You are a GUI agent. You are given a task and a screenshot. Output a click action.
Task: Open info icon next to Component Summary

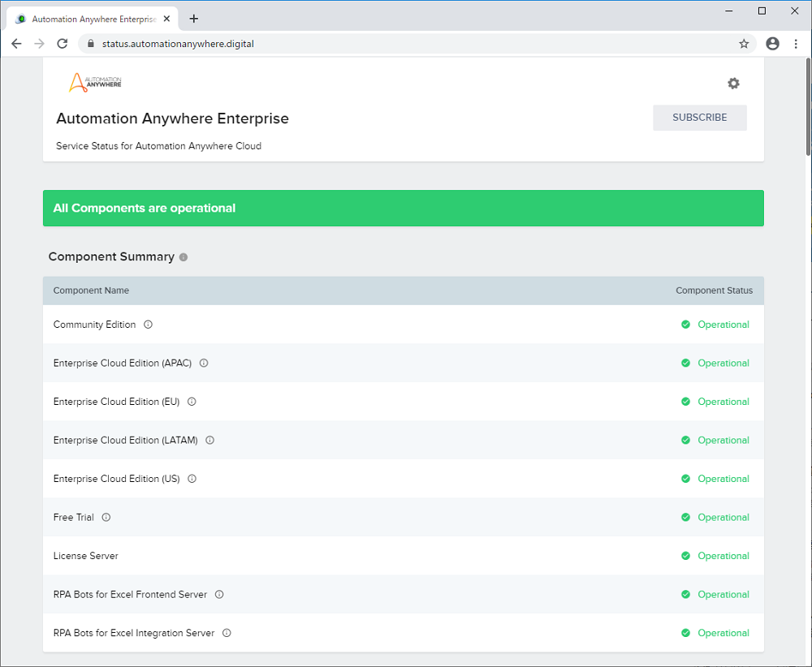(x=184, y=257)
